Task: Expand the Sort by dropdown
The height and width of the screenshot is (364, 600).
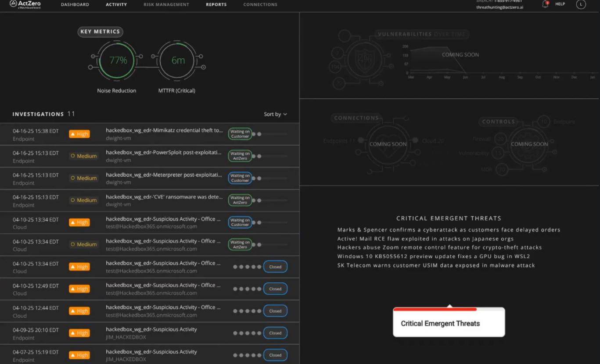Action: point(275,114)
